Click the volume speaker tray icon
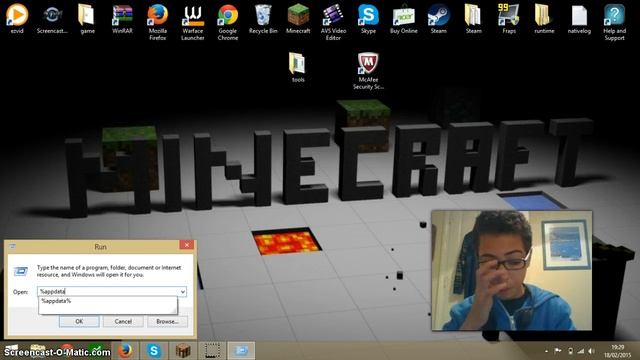This screenshot has height=360, width=640. click(591, 351)
